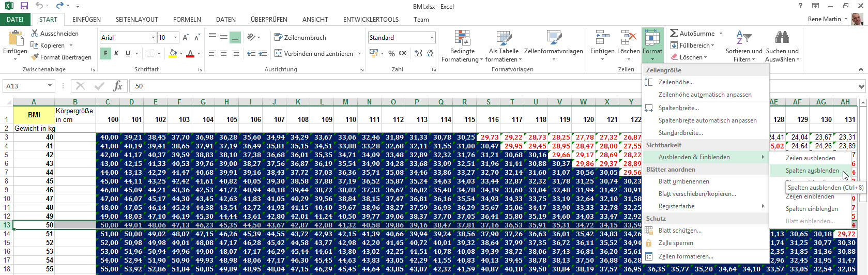Expand the Standard number format dropdown
Image resolution: width=868 pixels, height=275 pixels.
coord(432,38)
